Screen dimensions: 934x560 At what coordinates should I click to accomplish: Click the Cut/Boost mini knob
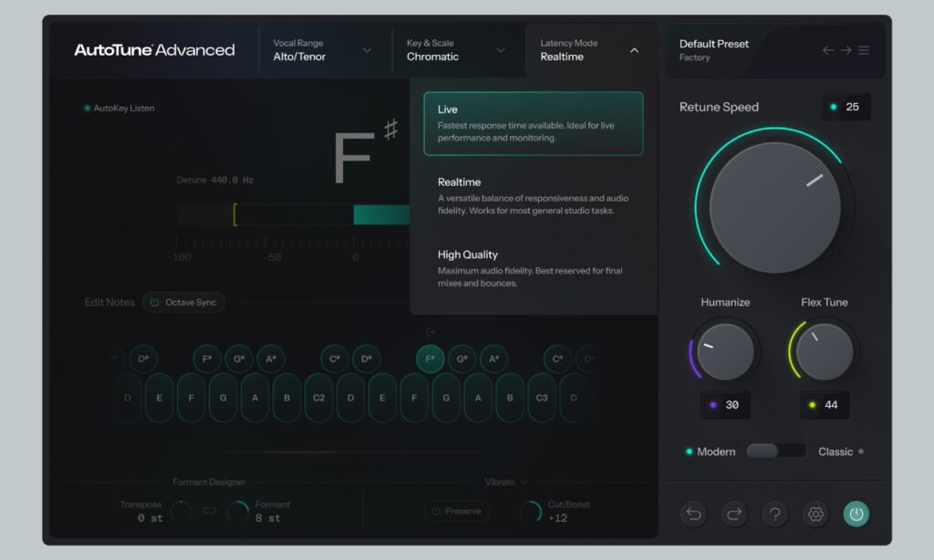click(x=530, y=511)
